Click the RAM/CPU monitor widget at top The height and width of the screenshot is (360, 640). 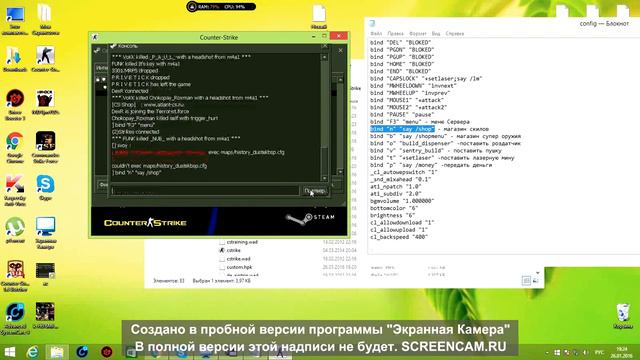(221, 7)
